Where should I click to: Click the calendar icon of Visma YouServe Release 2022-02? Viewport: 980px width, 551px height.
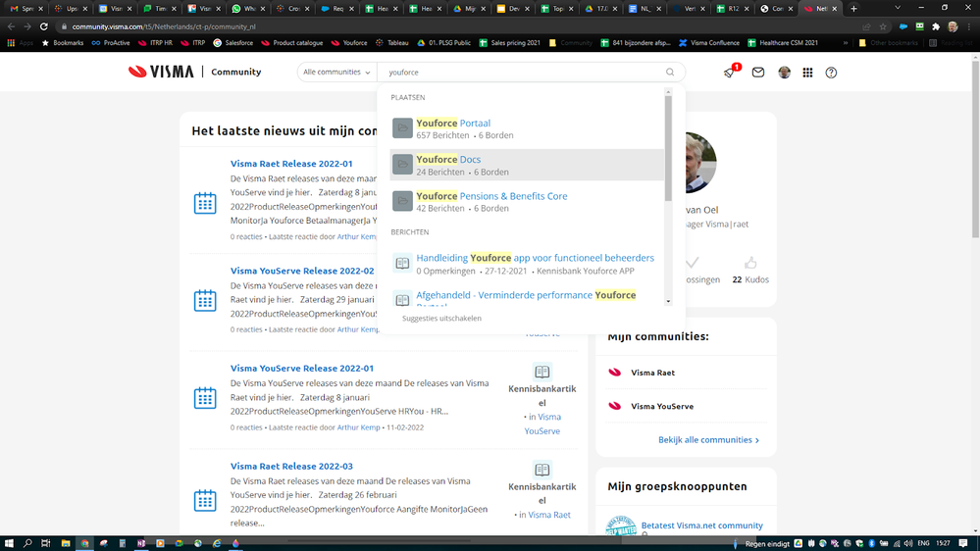pyautogui.click(x=205, y=300)
